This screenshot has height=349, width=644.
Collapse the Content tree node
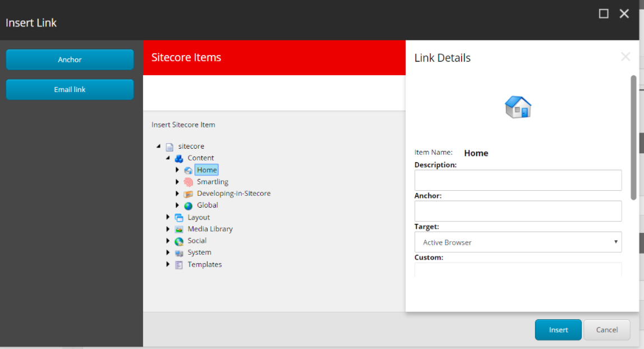click(x=168, y=158)
